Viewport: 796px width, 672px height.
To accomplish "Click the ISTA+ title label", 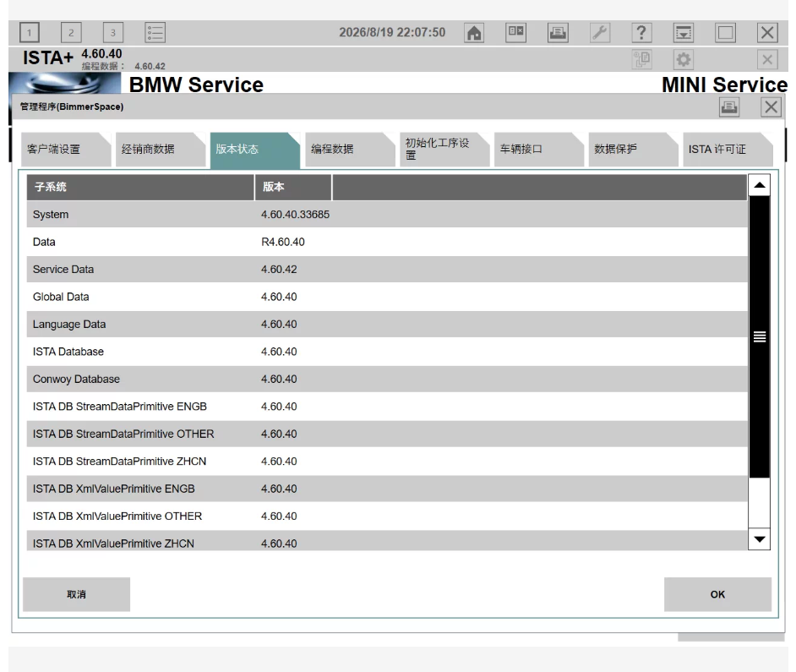I will 47,58.
